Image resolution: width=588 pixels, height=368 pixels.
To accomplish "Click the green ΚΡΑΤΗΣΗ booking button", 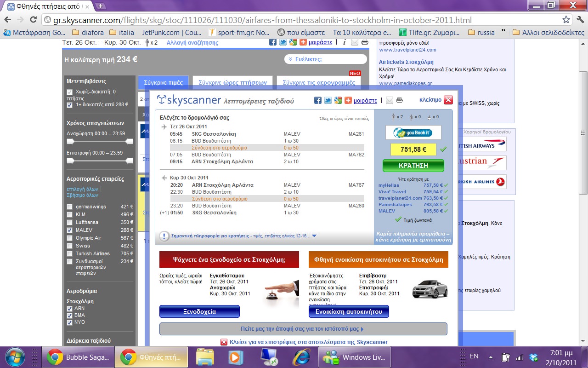I will [413, 166].
